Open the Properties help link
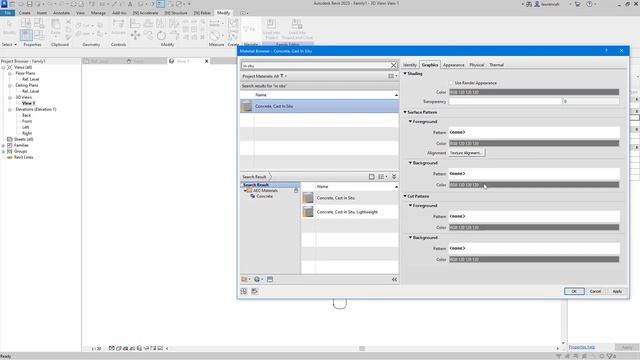The image size is (640, 360). click(x=582, y=347)
